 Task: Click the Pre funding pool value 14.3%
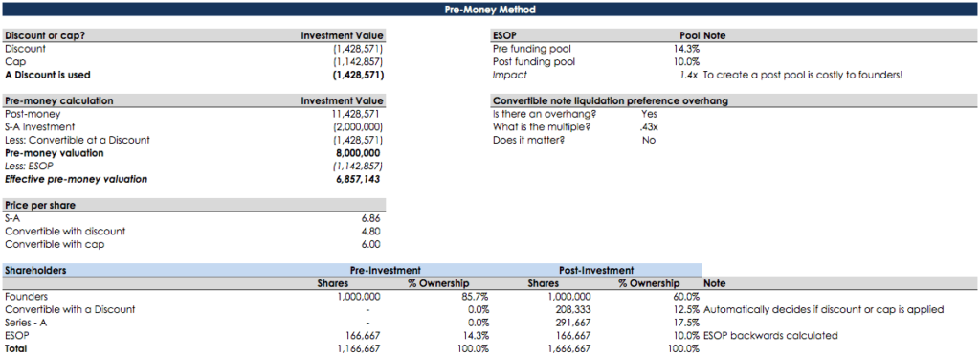tap(686, 49)
